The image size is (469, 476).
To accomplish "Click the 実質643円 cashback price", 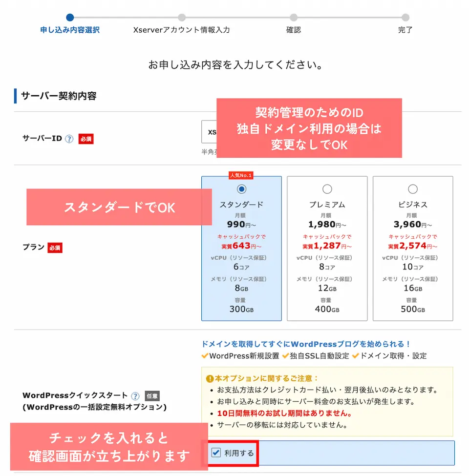I will click(241, 246).
